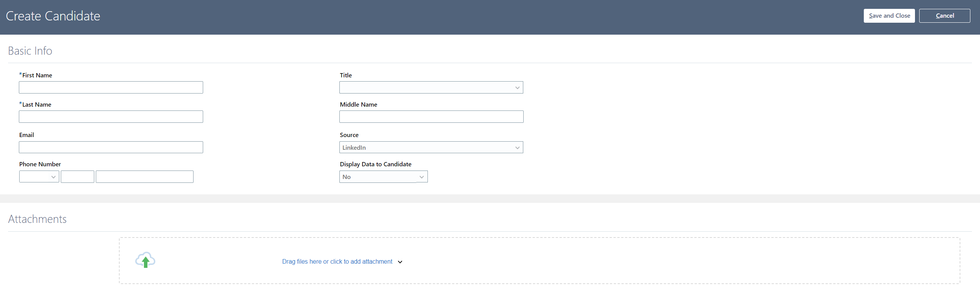Screen dimensions: 980x291
Task: Click the First Name field label
Action: point(37,75)
